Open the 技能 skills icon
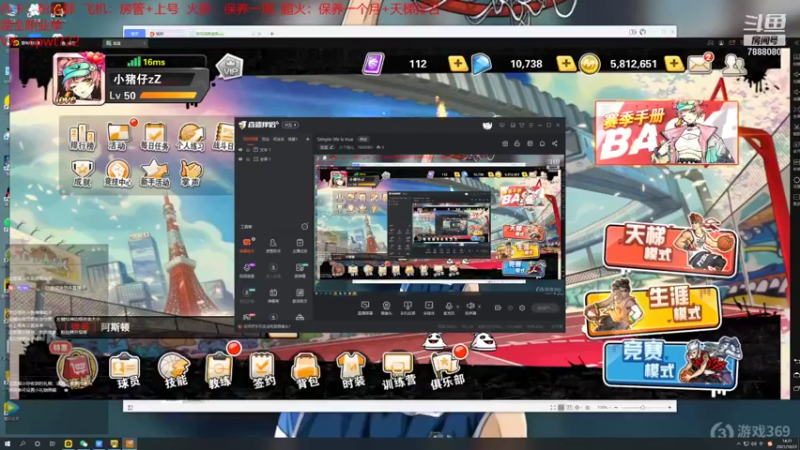The image size is (800, 450). (174, 370)
